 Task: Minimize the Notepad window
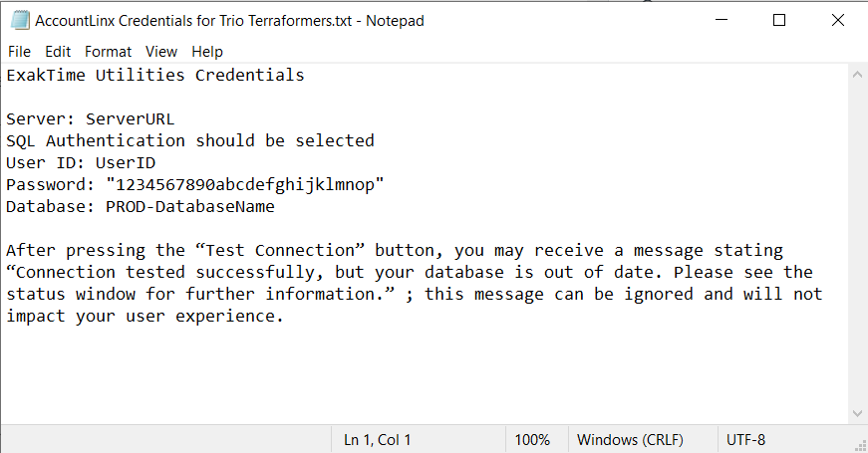(x=722, y=20)
